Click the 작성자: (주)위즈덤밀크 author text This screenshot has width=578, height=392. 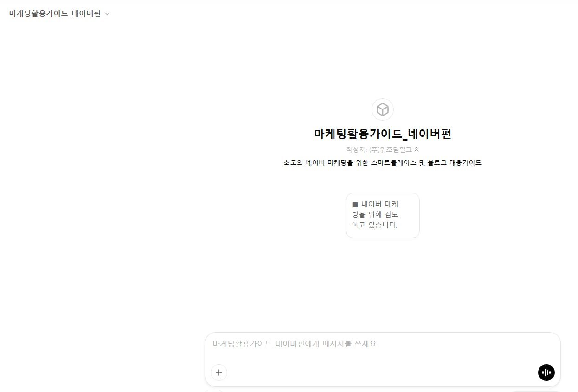pyautogui.click(x=379, y=149)
